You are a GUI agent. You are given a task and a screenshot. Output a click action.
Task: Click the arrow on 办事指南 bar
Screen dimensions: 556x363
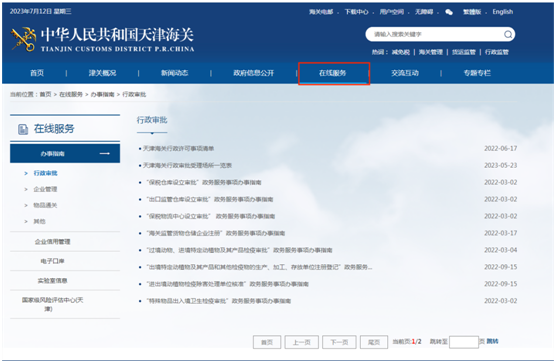point(105,153)
